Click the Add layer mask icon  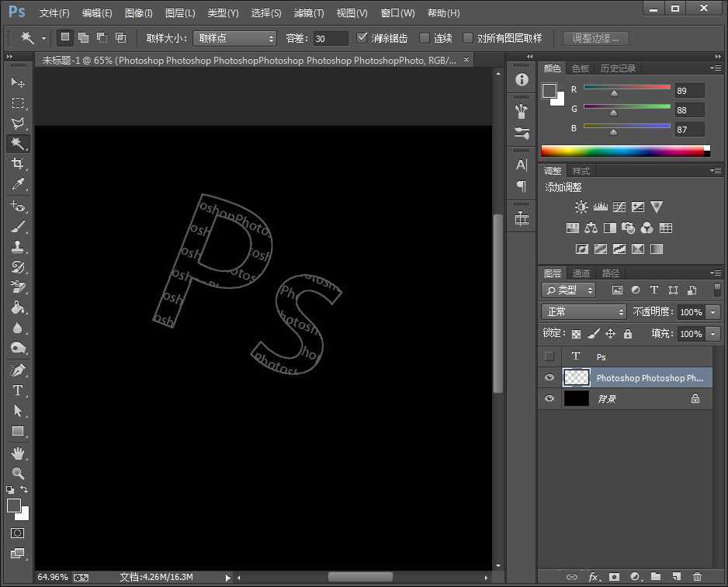(615, 578)
